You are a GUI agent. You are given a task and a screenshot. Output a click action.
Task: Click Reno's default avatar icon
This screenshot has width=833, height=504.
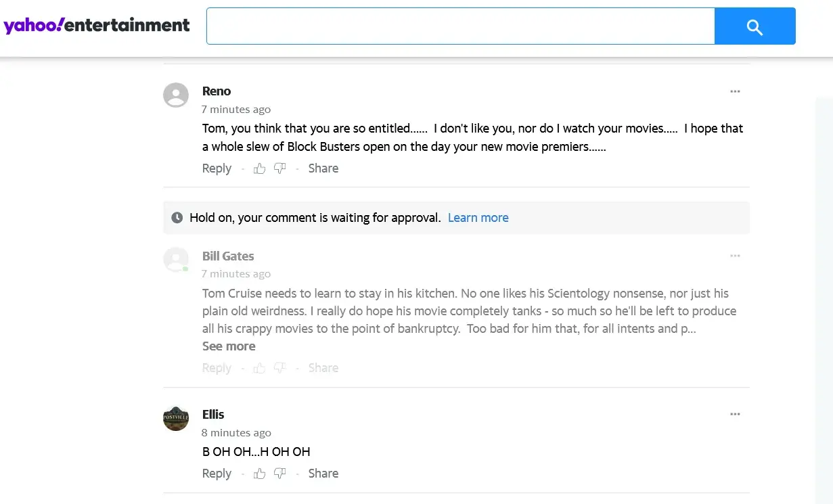(x=176, y=95)
